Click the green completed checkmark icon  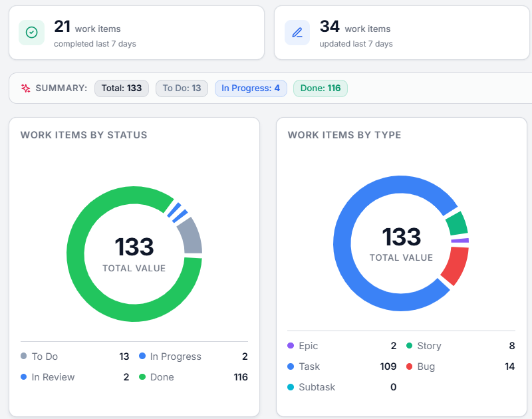tap(31, 33)
